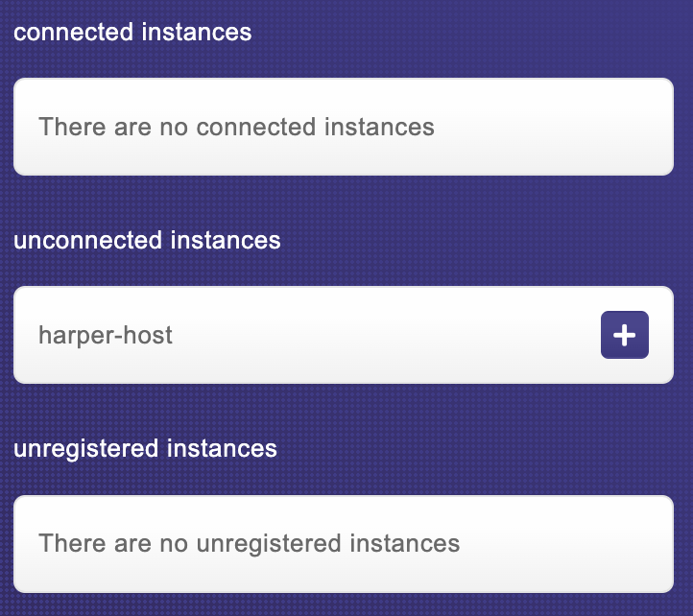Click "There are no unregistered instances" message
693x616 pixels.
click(x=249, y=544)
